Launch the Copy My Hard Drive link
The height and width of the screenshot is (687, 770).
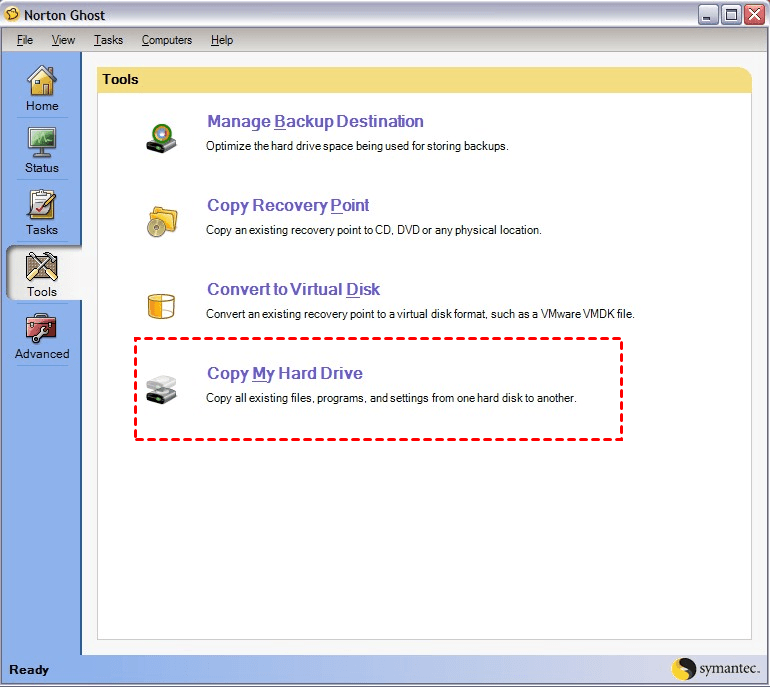tap(285, 373)
